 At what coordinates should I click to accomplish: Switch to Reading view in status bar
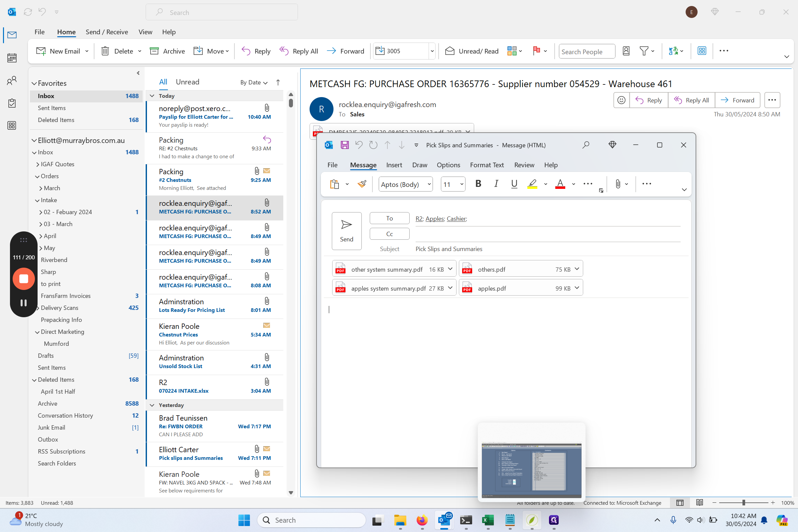[700, 502]
